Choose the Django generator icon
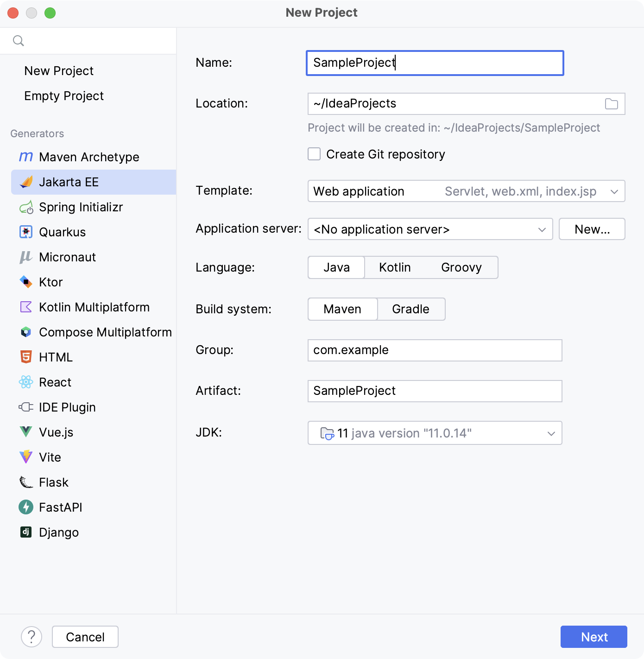Screen dimensions: 644x659 point(26,532)
